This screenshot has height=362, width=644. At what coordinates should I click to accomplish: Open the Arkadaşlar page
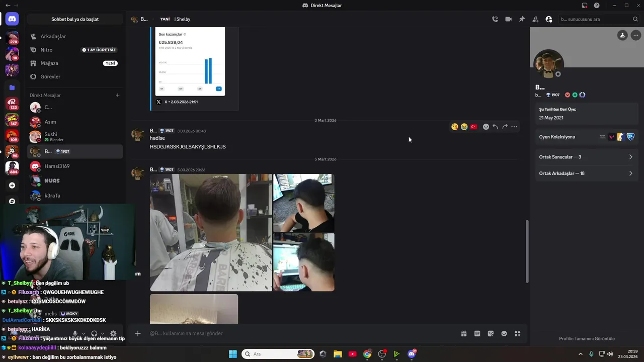pos(75,36)
